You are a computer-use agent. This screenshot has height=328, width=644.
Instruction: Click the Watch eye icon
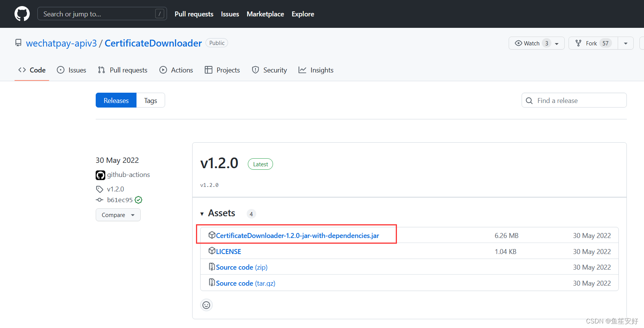(519, 43)
